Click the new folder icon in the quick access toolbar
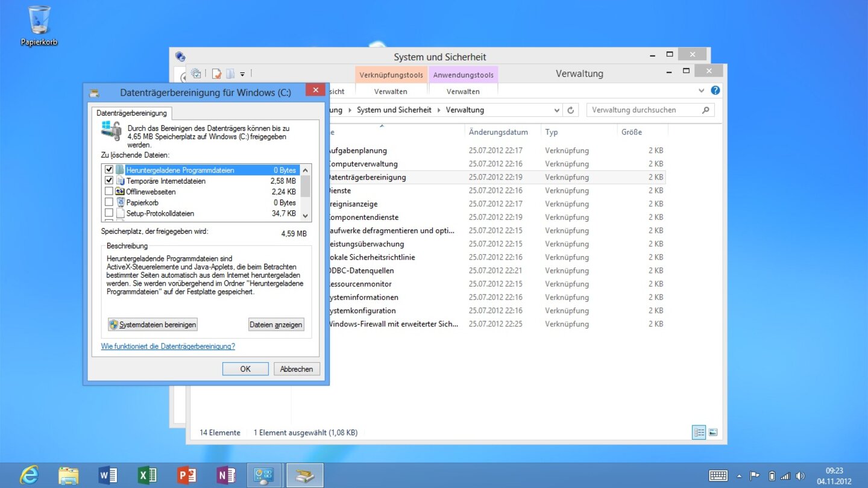Image resolution: width=868 pixels, height=488 pixels. 230,74
